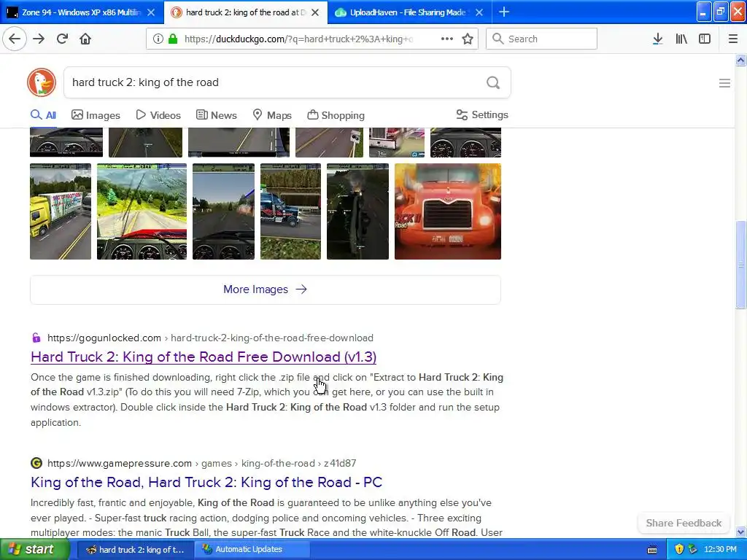Switch to the Zone 94 Windows XP tab
Screen dimensions: 747x560
(x=82, y=12)
